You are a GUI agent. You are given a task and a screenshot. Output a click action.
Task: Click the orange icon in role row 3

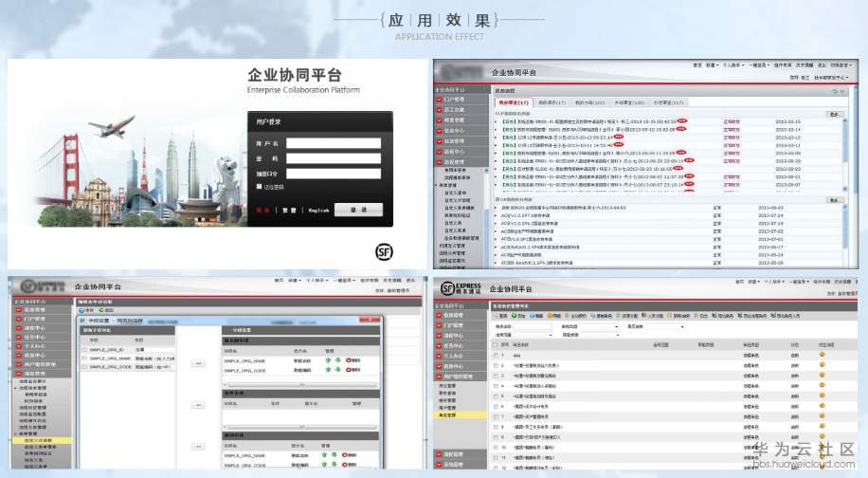coord(823,375)
